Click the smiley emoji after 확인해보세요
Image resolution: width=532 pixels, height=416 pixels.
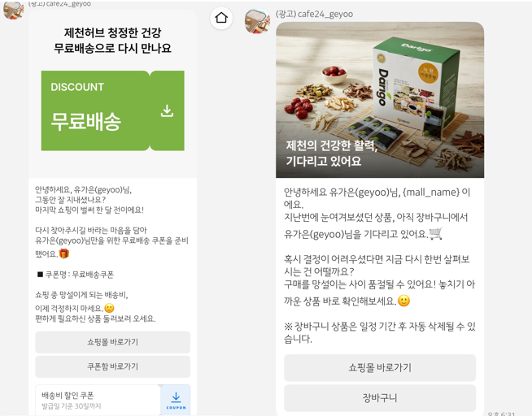[403, 301]
